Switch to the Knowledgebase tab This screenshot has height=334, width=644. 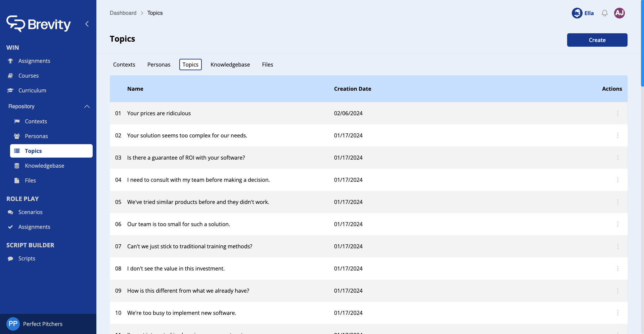[x=230, y=65]
